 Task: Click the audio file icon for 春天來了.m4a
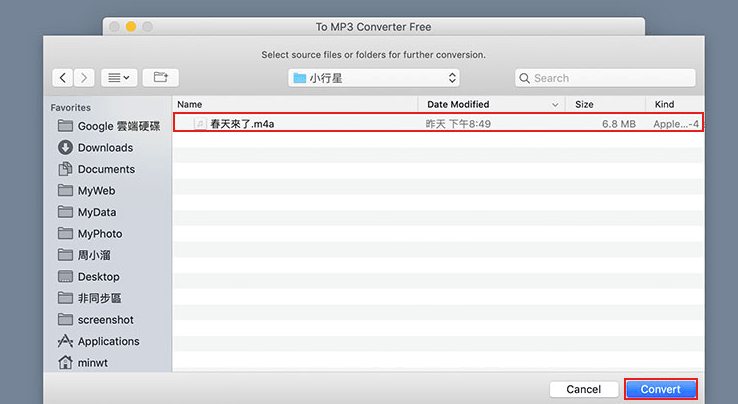point(200,124)
